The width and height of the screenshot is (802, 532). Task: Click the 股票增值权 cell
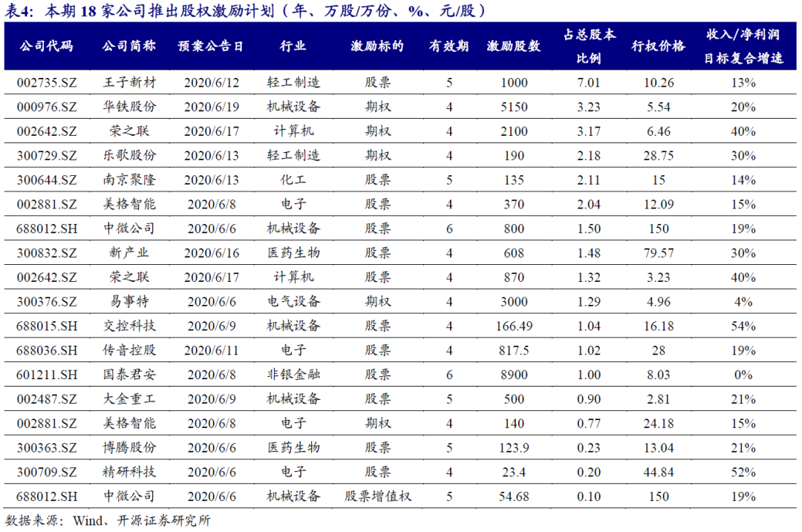coord(377,496)
